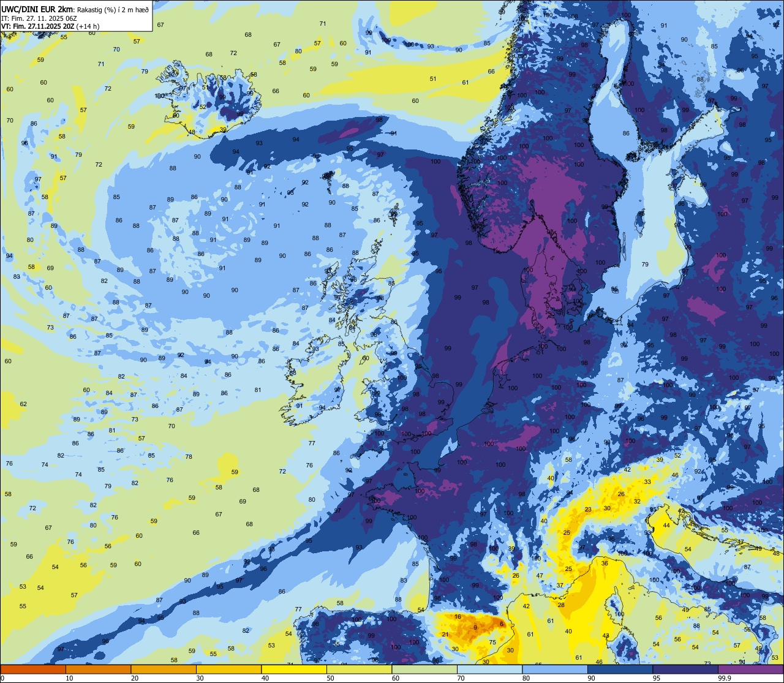This screenshot has height=683, width=784.
Task: Click the humidity value "33" on the map
Action: (x=647, y=481)
